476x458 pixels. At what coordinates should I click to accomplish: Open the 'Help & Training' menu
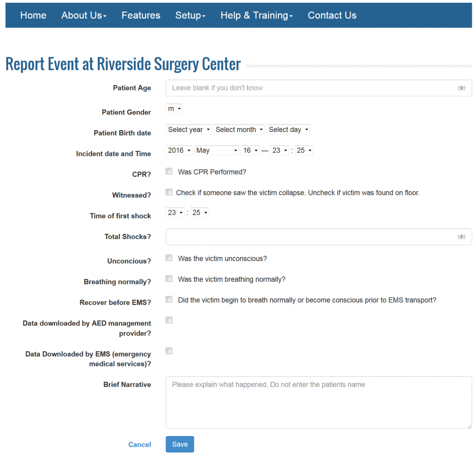[x=256, y=15]
